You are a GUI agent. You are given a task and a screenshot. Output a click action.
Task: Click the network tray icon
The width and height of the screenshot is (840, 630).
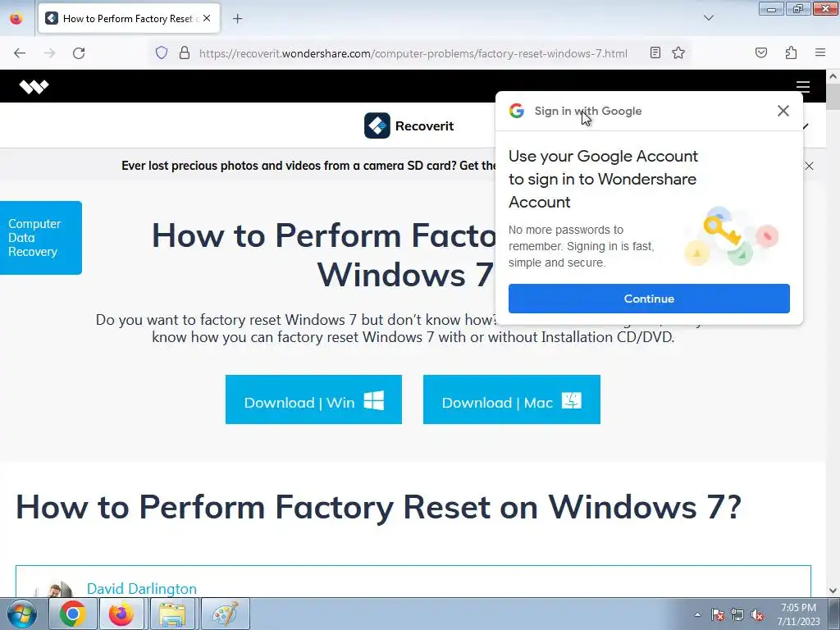pos(737,614)
